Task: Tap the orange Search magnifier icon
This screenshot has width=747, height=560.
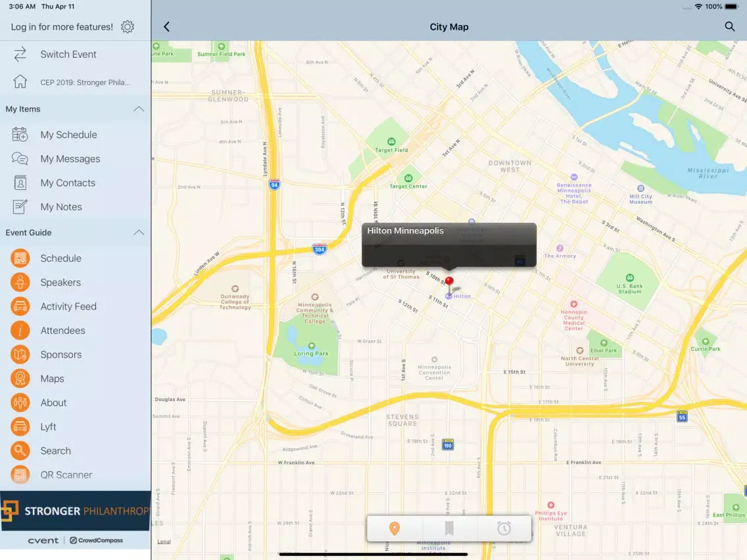Action: coord(20,450)
